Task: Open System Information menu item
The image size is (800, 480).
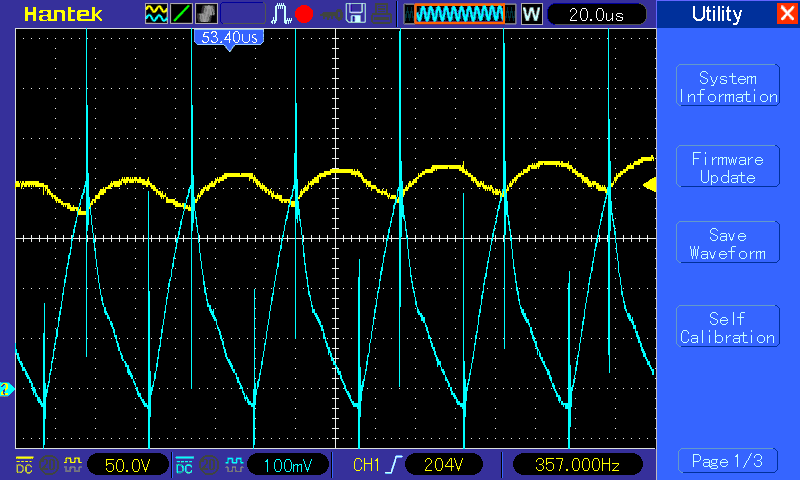Action: tap(727, 88)
